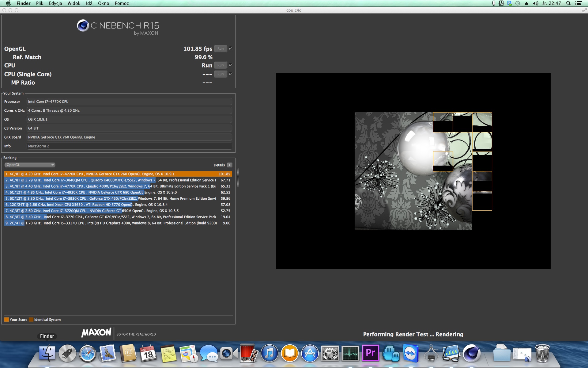Open Spotlight search magnifier in menu bar
The width and height of the screenshot is (588, 368).
[568, 3]
